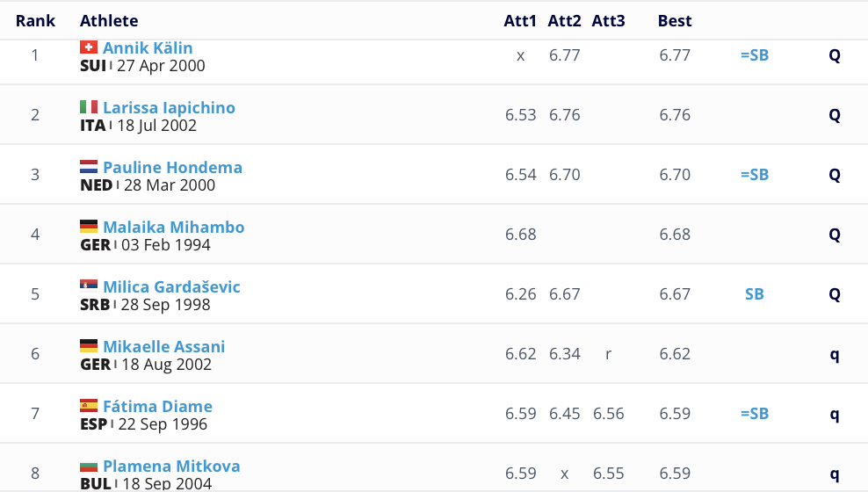Click the Swiss flag icon beside Annik Kälin
Image resolution: width=868 pixels, height=492 pixels.
89,47
